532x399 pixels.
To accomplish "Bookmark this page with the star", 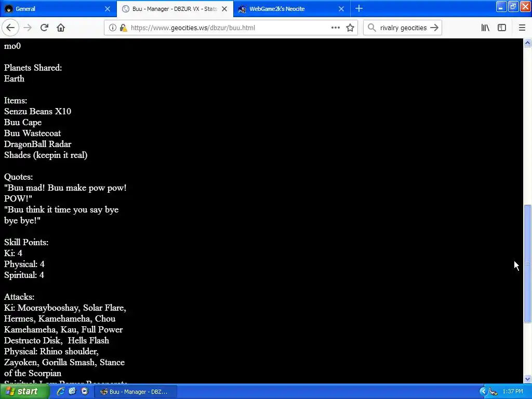I will tap(350, 28).
